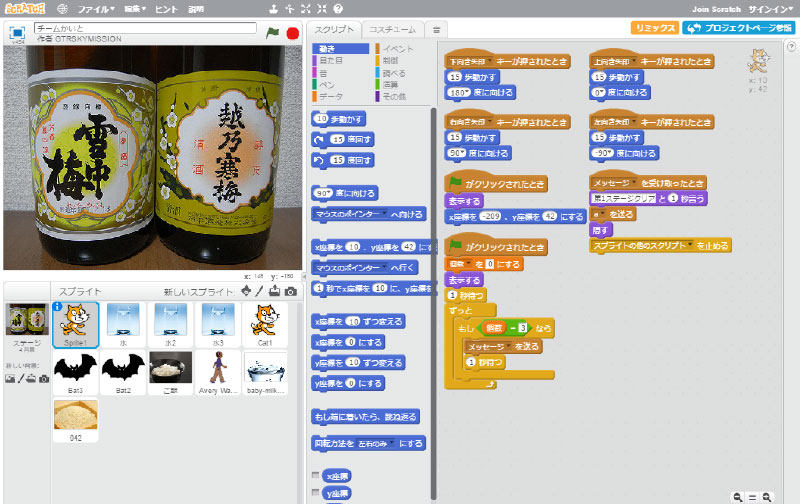This screenshot has width=800, height=504.
Task: Open the language globe menu
Action: pyautogui.click(x=62, y=9)
